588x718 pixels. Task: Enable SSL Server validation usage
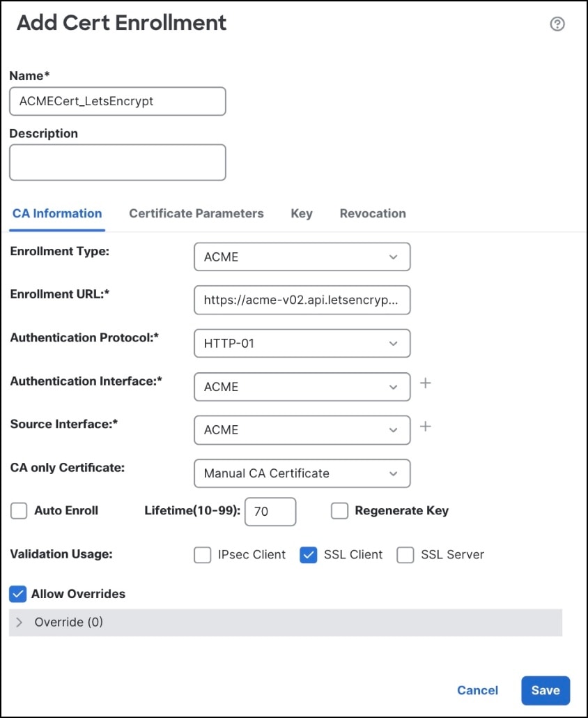pyautogui.click(x=405, y=555)
